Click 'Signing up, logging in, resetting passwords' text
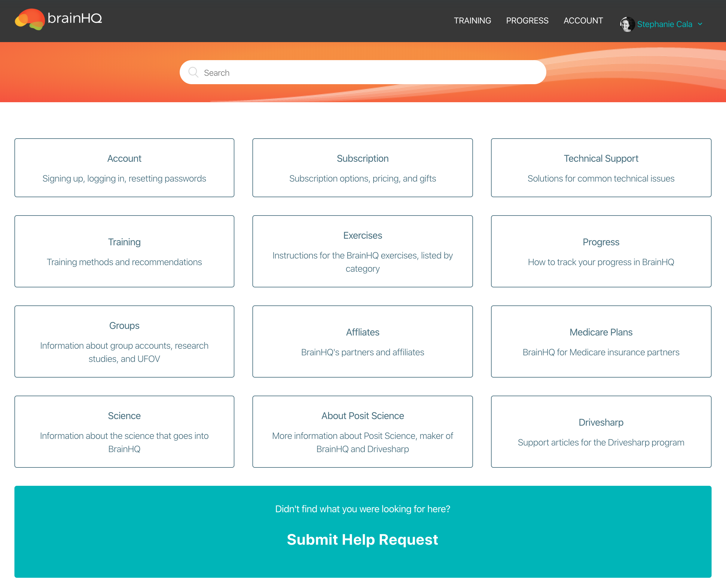Viewport: 726px width, 588px height. (x=124, y=179)
